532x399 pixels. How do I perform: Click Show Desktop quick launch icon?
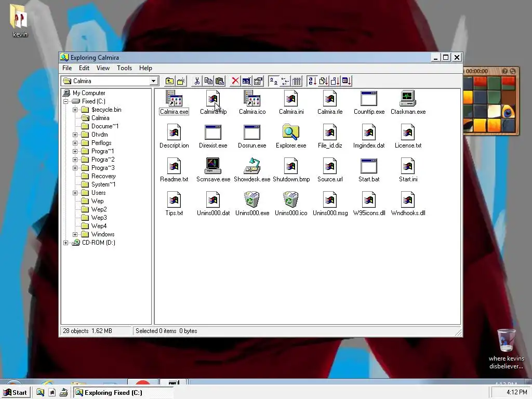click(x=63, y=393)
